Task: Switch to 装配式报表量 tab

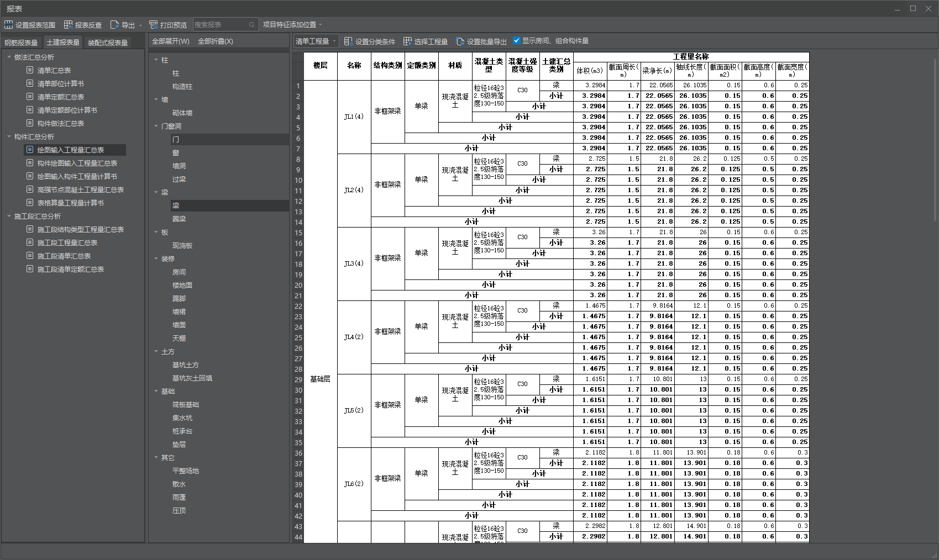Action: tap(108, 43)
